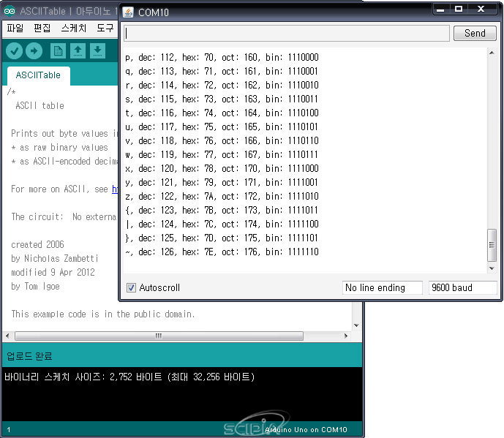This screenshot has width=504, height=438.
Task: Save sketch with the down-arrow icon
Action: click(x=98, y=50)
